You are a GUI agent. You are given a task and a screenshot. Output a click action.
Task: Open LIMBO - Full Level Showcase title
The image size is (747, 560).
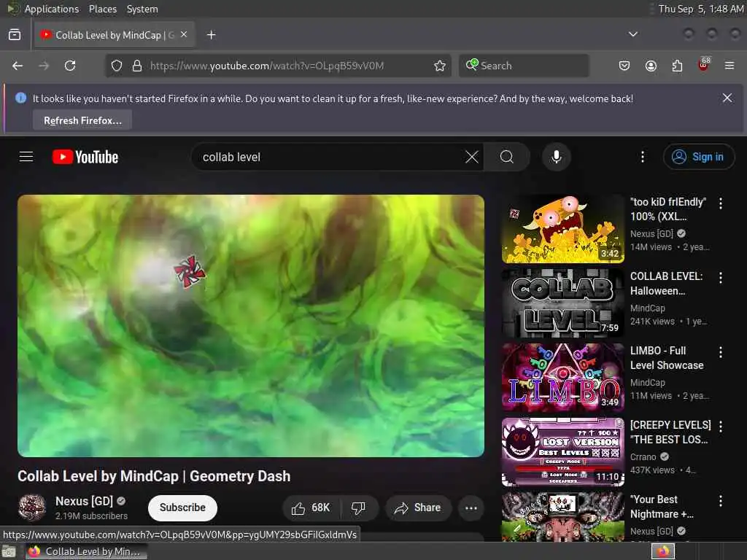(x=667, y=357)
